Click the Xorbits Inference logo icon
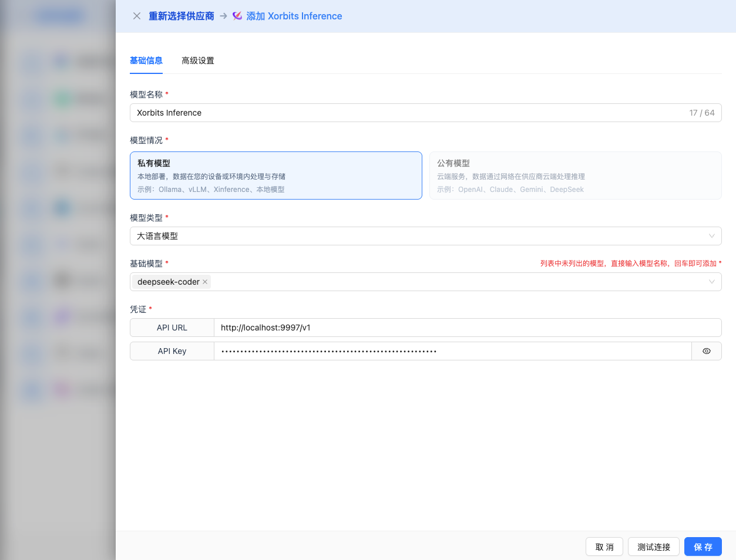Screen dimensions: 736x560 (237, 16)
